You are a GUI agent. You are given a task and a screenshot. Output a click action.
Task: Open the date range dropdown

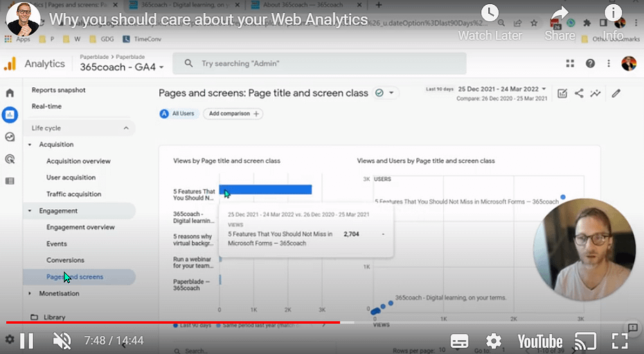pos(502,89)
